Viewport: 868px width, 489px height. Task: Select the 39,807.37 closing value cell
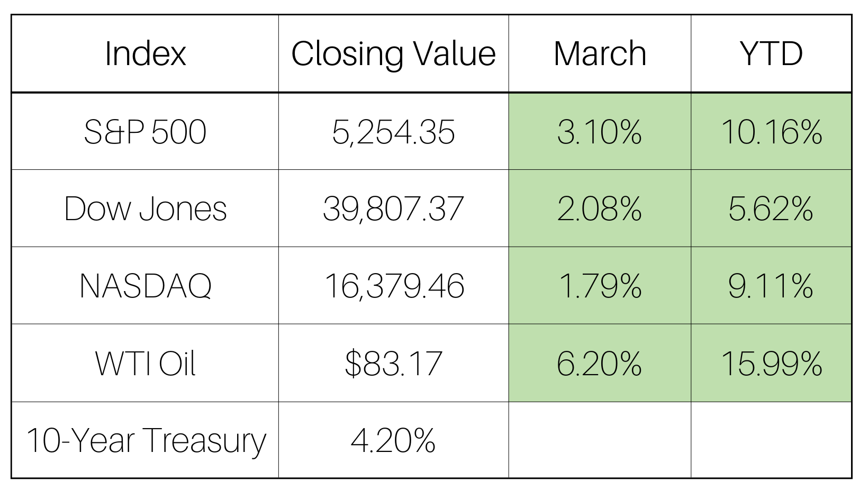click(393, 209)
